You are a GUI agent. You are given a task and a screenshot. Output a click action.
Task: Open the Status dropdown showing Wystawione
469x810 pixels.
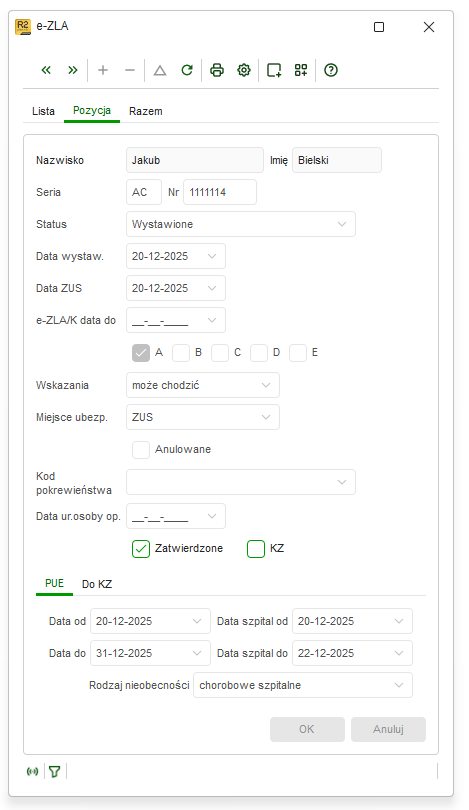[x=241, y=224]
